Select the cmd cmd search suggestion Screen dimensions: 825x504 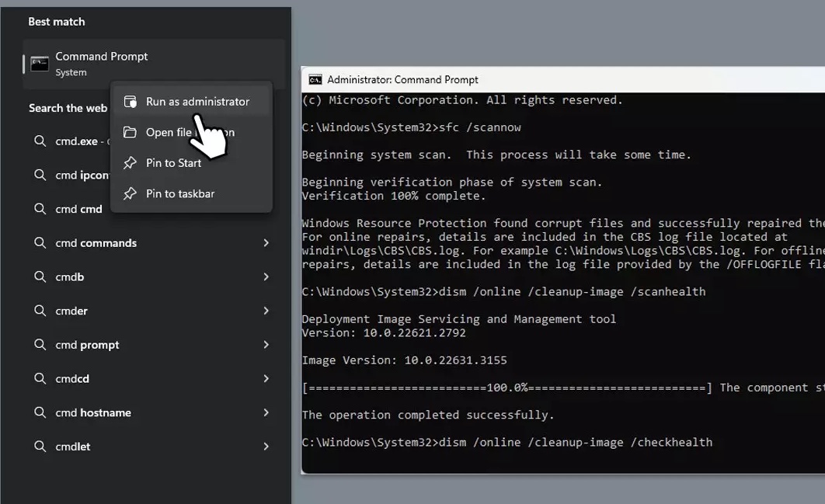click(x=78, y=208)
